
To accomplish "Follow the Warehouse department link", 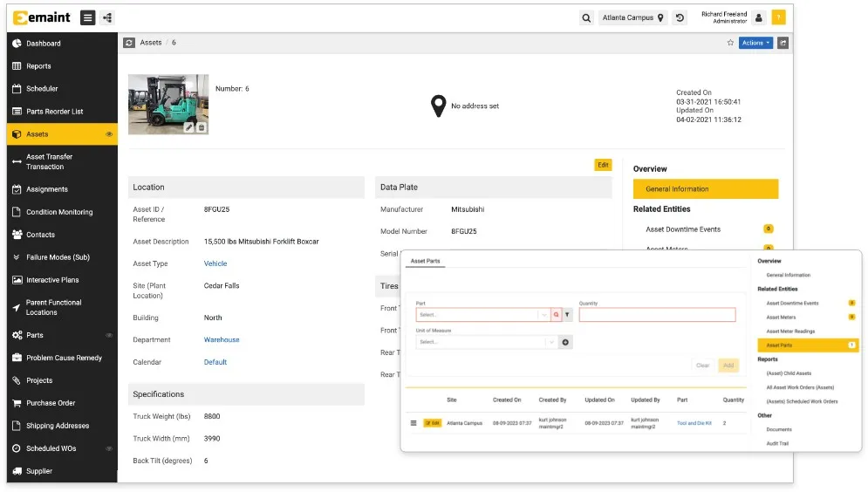I will pyautogui.click(x=222, y=340).
